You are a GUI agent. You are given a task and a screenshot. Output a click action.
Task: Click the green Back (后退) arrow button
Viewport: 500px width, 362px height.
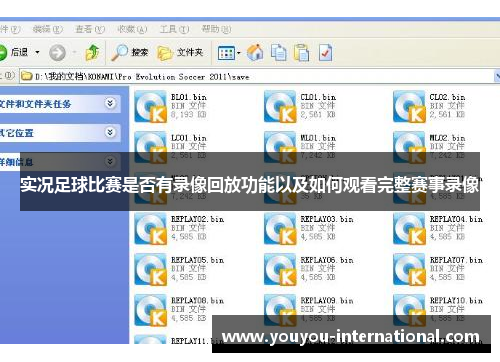[x=3, y=53]
